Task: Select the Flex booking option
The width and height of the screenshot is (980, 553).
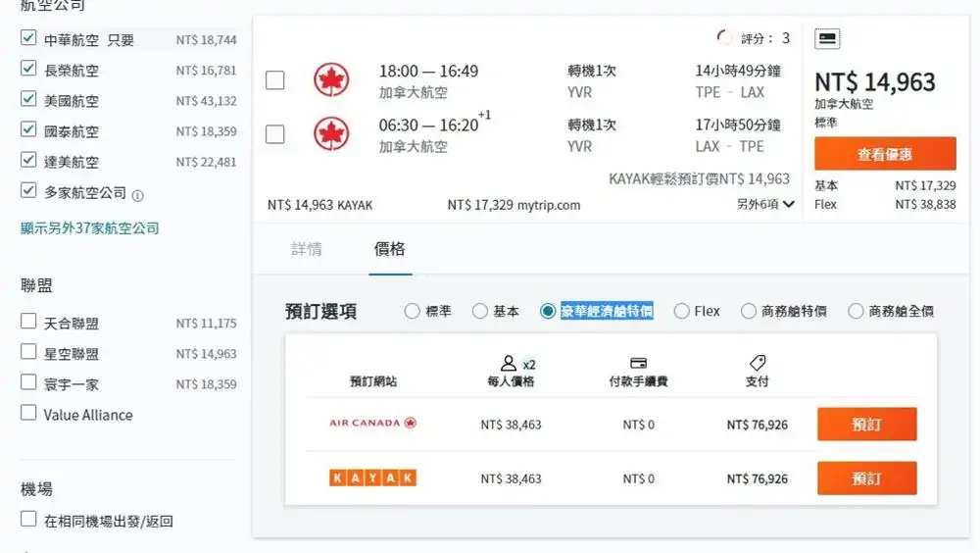Action: pos(682,311)
